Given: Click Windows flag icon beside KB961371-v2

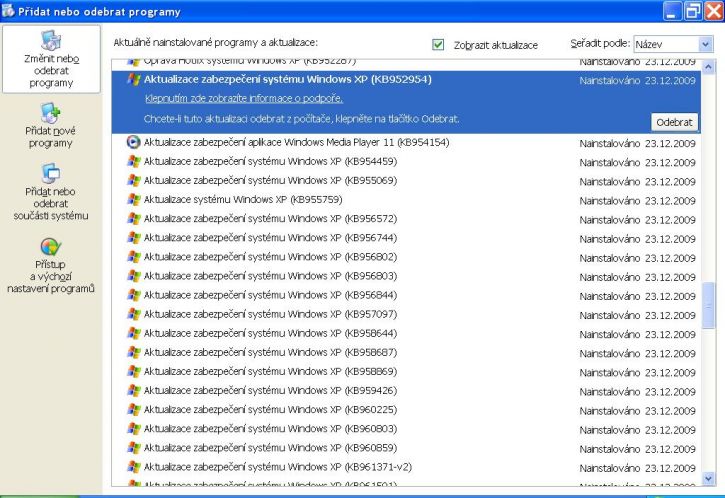Looking at the screenshot, I should click(x=134, y=467).
